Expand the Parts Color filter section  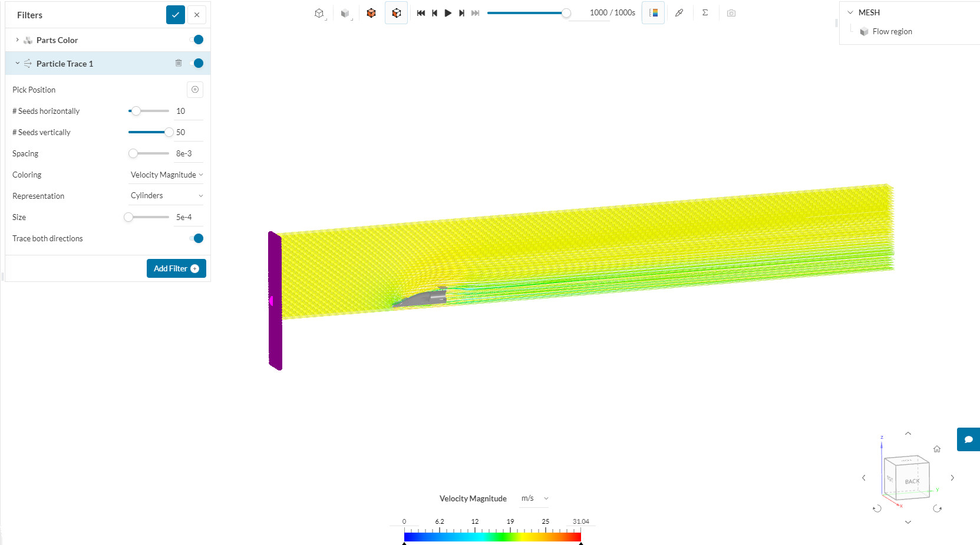(17, 40)
